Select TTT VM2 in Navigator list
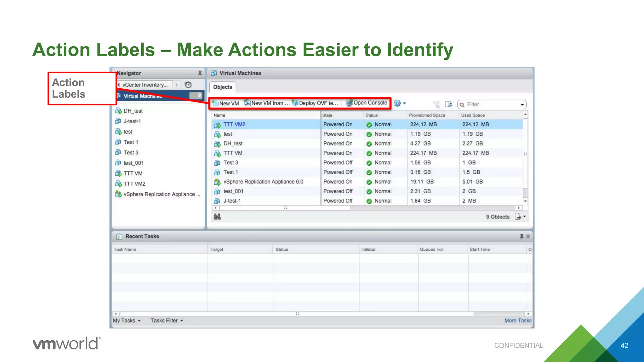The width and height of the screenshot is (644, 362). tap(134, 184)
